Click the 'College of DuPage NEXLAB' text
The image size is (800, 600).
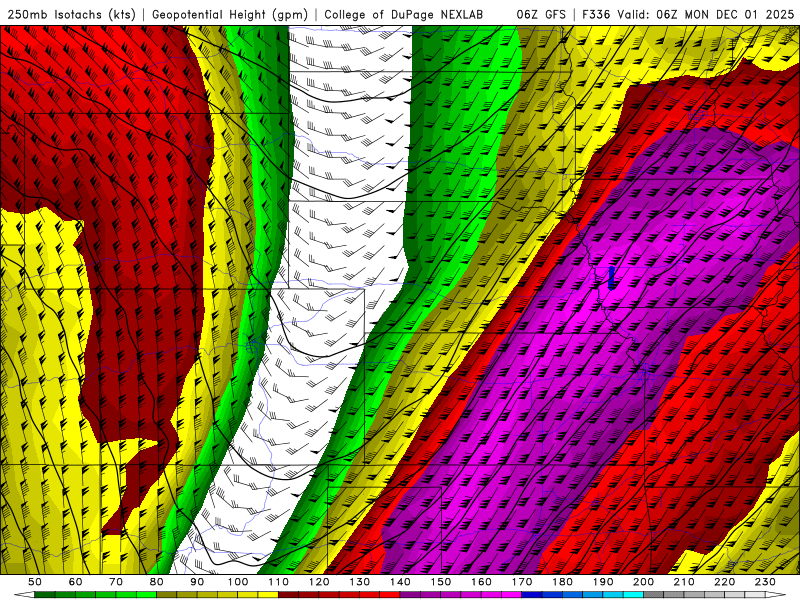tap(404, 14)
